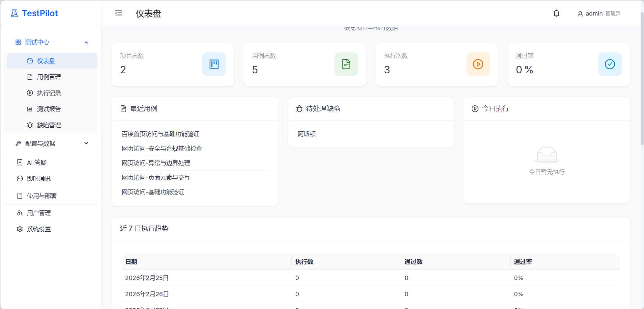Screen dimensions: 644x309
Task: Click the notification bell icon
Action: tap(556, 14)
